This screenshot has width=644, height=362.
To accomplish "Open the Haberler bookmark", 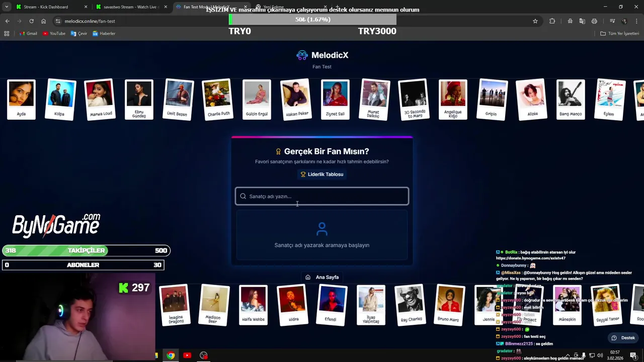I will point(104,34).
